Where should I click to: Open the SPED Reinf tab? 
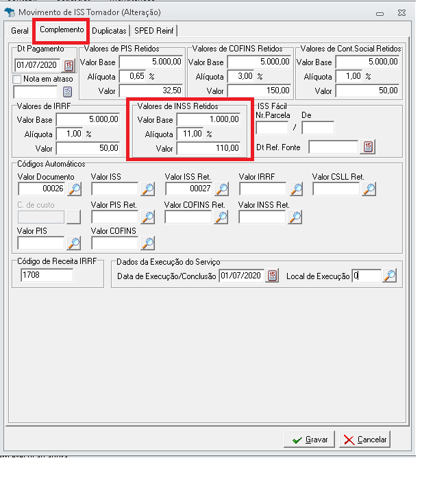(x=154, y=31)
